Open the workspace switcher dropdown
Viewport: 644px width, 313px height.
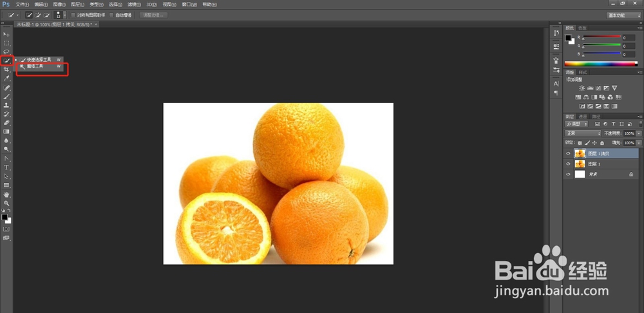[x=623, y=15]
